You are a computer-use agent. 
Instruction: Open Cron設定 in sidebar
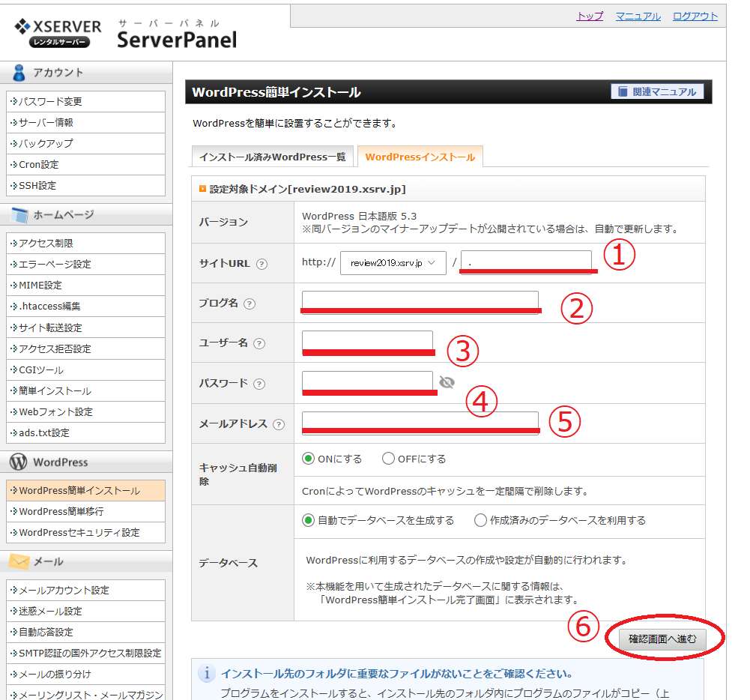(x=85, y=165)
